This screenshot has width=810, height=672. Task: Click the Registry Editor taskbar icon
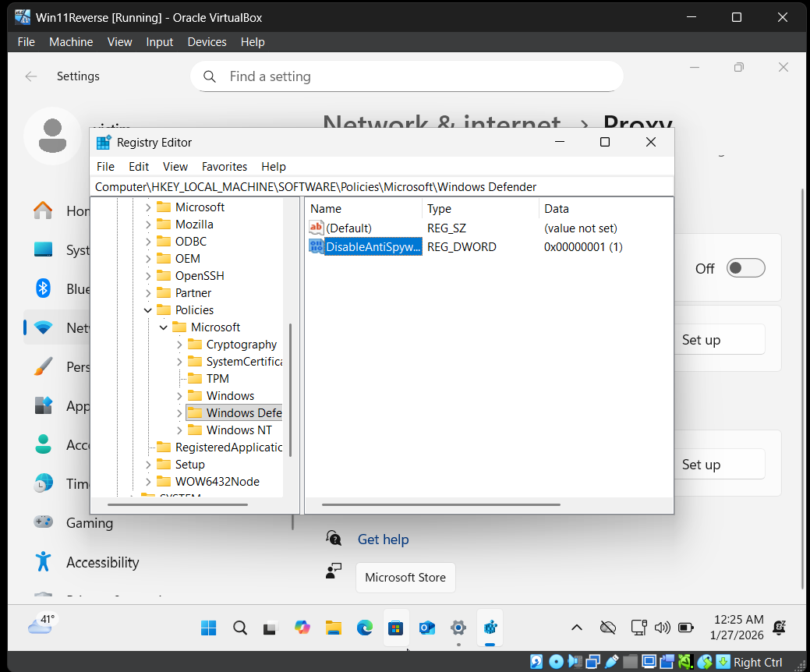(x=490, y=628)
